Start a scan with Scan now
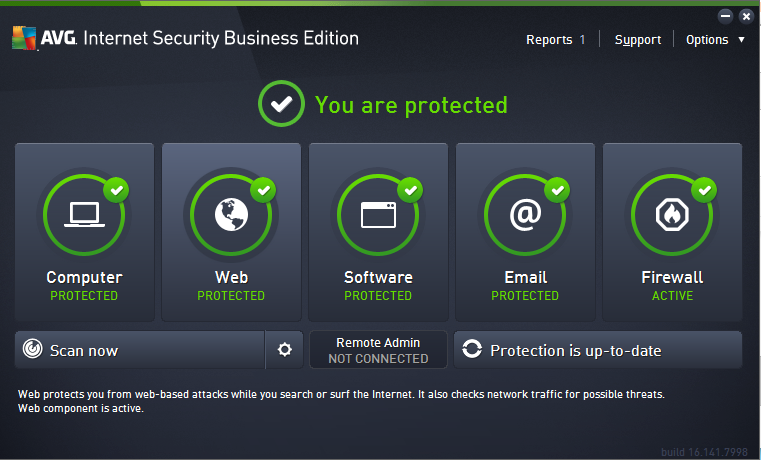This screenshot has height=460, width=761. click(140, 350)
